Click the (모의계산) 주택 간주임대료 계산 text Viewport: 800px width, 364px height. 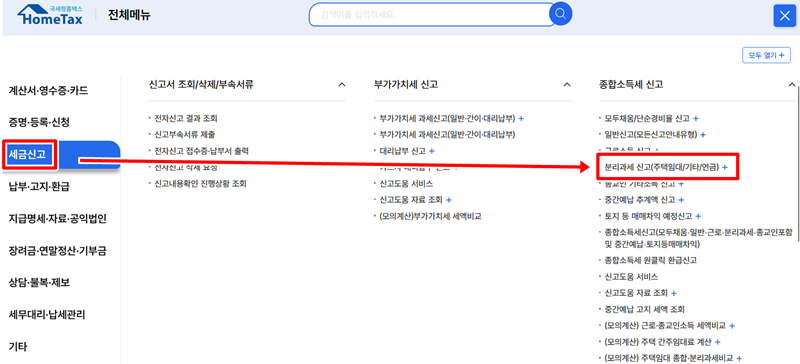(658, 342)
